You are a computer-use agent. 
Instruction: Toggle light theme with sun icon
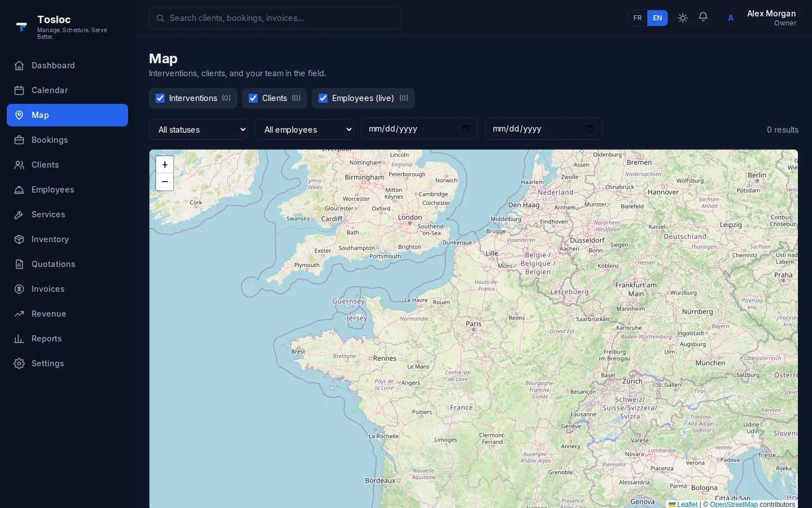(683, 18)
